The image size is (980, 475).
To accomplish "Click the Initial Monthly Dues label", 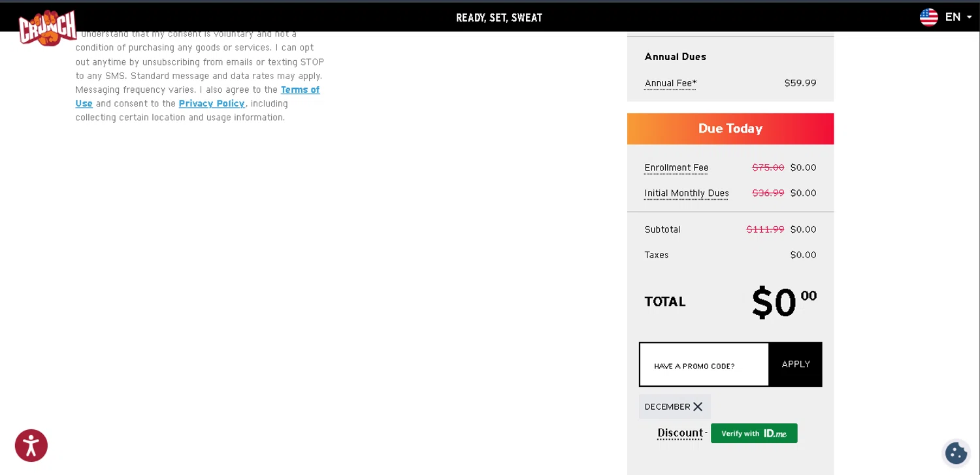I will 686,193.
